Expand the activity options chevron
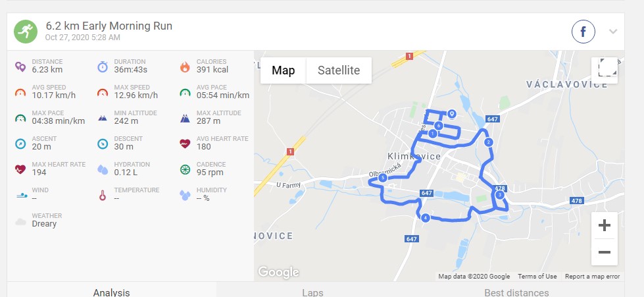The image size is (644, 297). (613, 31)
